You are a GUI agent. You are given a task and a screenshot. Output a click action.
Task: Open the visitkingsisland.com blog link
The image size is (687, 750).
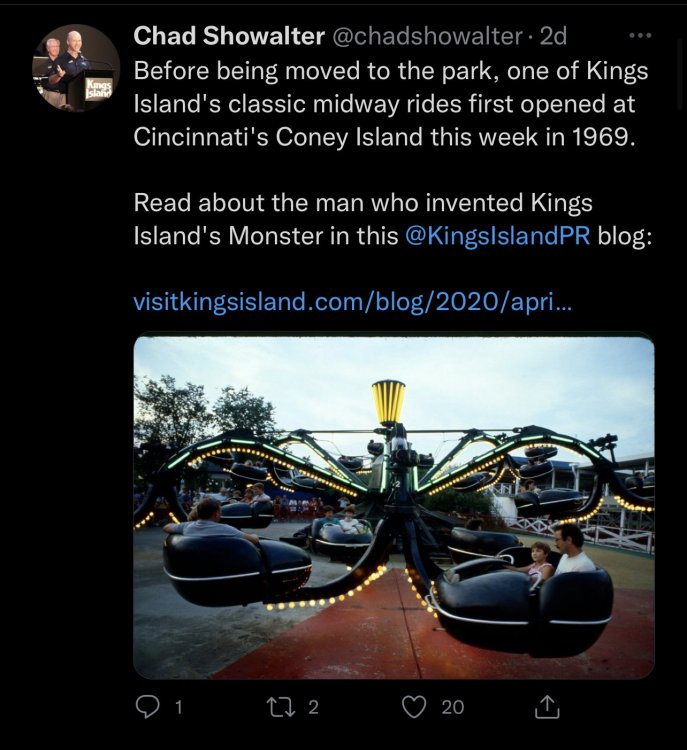(353, 302)
